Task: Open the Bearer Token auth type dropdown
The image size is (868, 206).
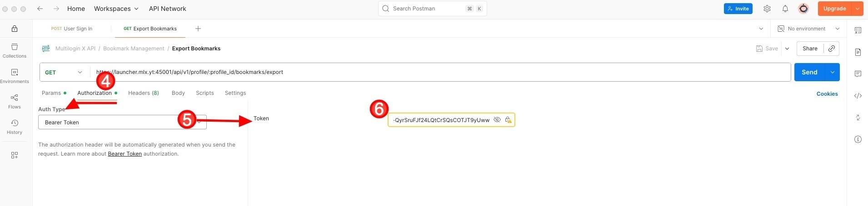Action: [122, 123]
